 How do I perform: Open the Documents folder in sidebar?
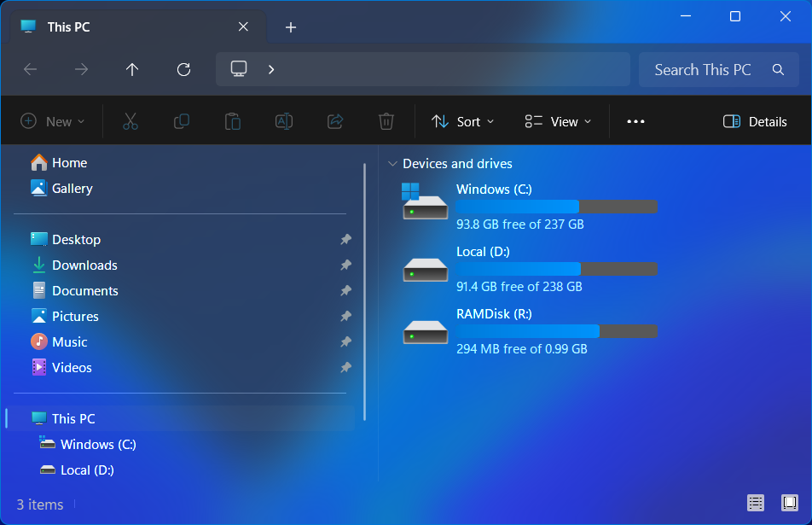point(85,291)
